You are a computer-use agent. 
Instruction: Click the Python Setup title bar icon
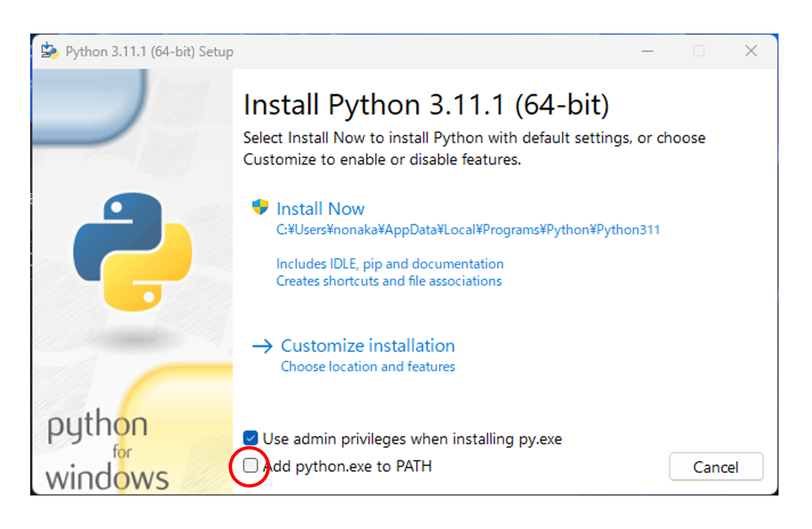tap(50, 51)
